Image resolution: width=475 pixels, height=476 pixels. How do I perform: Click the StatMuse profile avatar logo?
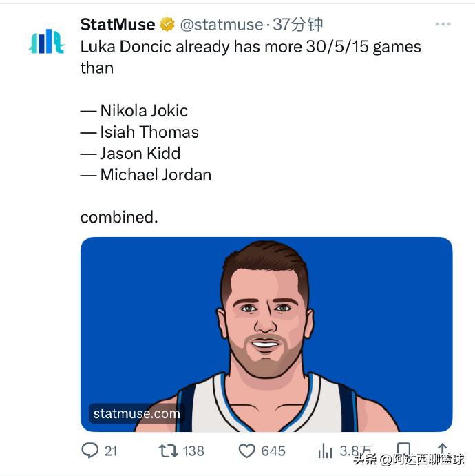(x=47, y=41)
